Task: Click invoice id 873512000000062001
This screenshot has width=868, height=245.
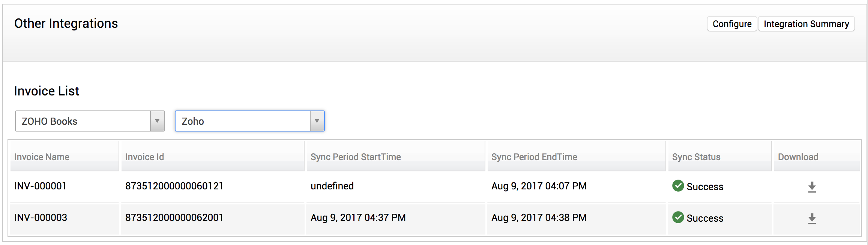Action: pyautogui.click(x=174, y=218)
